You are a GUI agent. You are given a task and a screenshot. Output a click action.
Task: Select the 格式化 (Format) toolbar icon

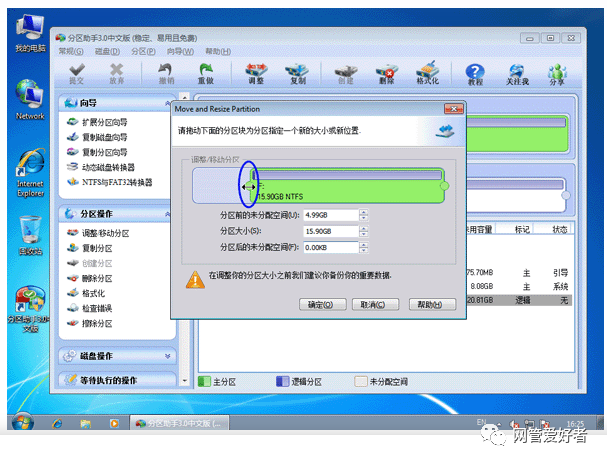[x=427, y=73]
